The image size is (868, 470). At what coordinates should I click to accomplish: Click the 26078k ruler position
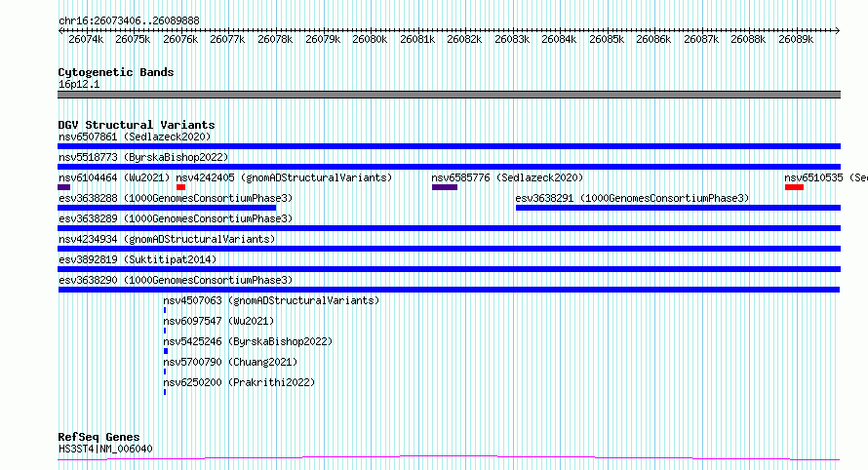click(275, 39)
